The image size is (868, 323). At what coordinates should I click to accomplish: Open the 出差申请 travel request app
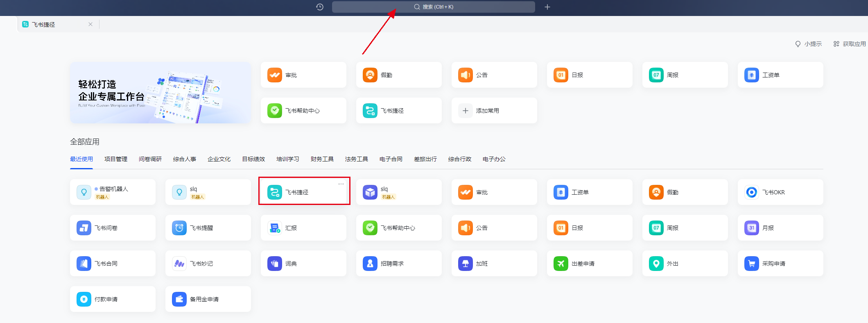tap(590, 264)
